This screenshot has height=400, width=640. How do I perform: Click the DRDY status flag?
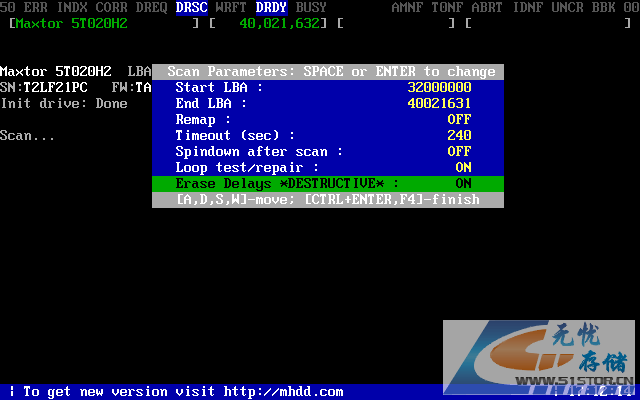(x=272, y=7)
